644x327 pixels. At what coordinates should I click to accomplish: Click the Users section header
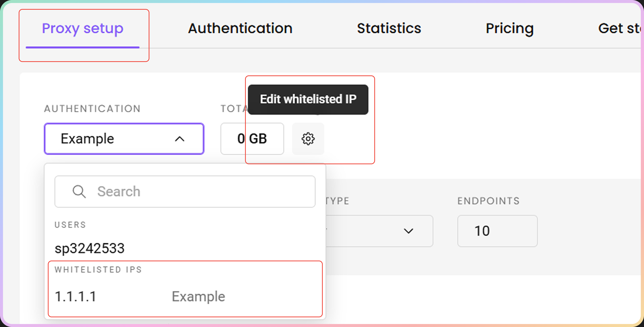point(70,225)
